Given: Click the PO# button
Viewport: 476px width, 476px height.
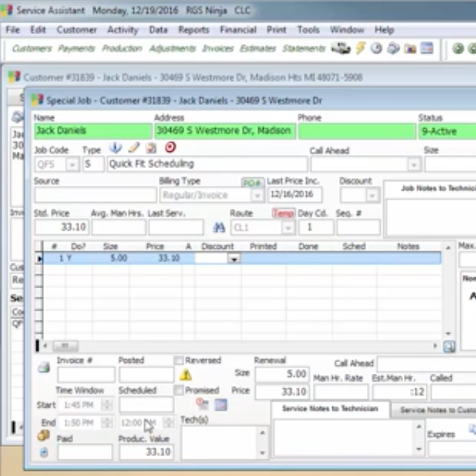Looking at the screenshot, I should [252, 183].
